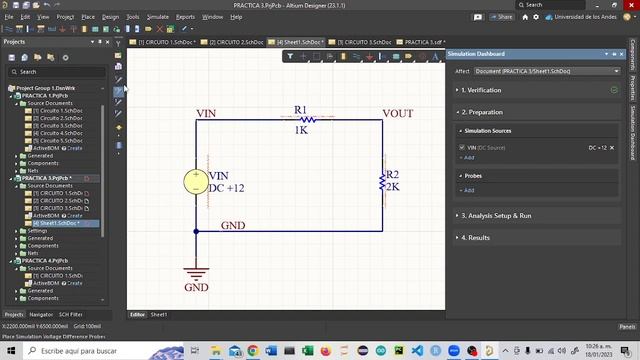This screenshot has width=640, height=360.
Task: Click the save icon in title bar
Action: [x=16, y=5]
